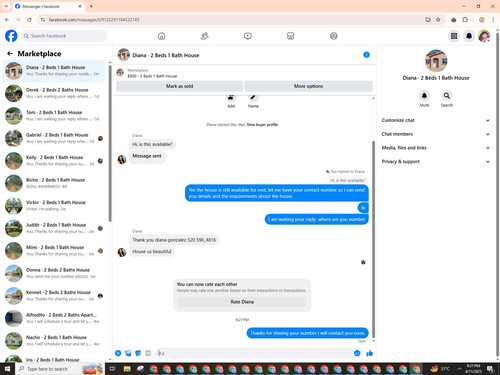Screen dimensions: 500x375
Task: Go back with the Marketplace arrow
Action: [10, 53]
